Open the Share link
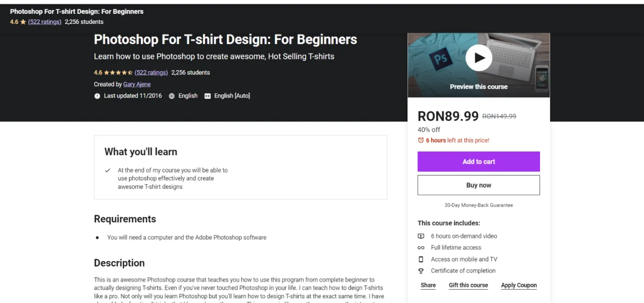Image resolution: width=644 pixels, height=303 pixels. point(428,285)
